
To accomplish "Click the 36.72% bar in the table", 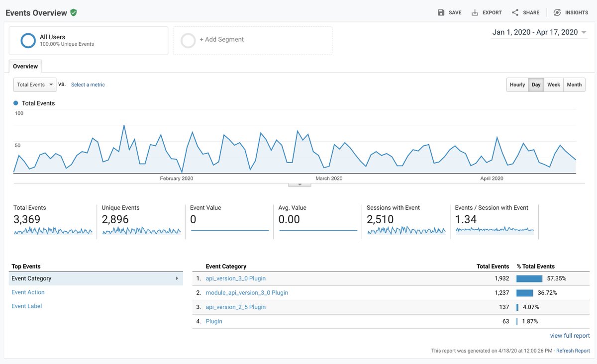I will coord(525,293).
